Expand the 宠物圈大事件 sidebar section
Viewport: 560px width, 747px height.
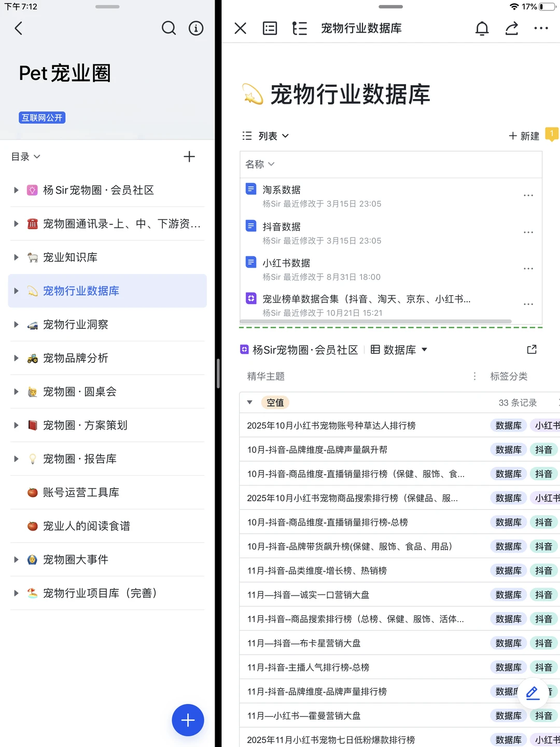[16, 560]
